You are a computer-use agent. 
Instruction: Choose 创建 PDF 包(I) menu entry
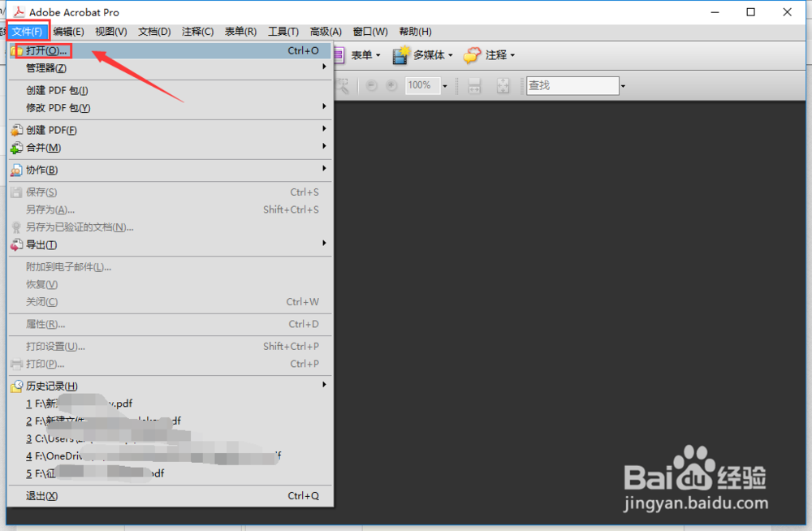tap(170, 91)
